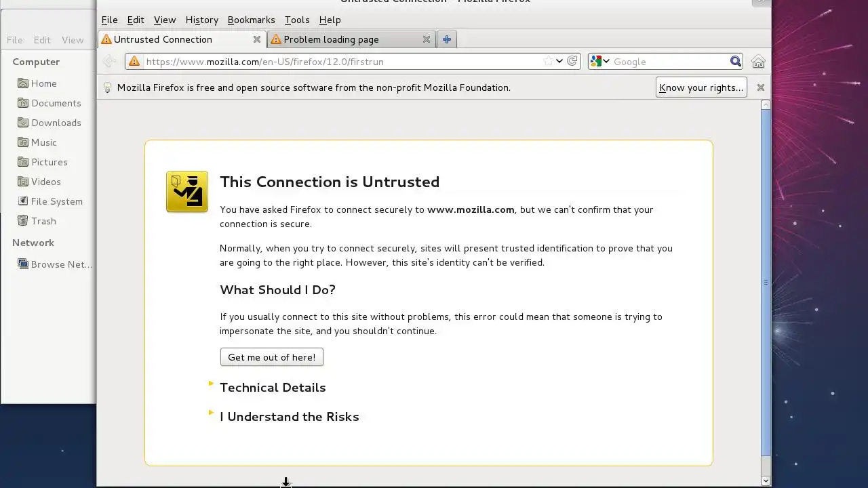This screenshot has height=488, width=868.
Task: Click the Trash can icon
Action: click(23, 221)
